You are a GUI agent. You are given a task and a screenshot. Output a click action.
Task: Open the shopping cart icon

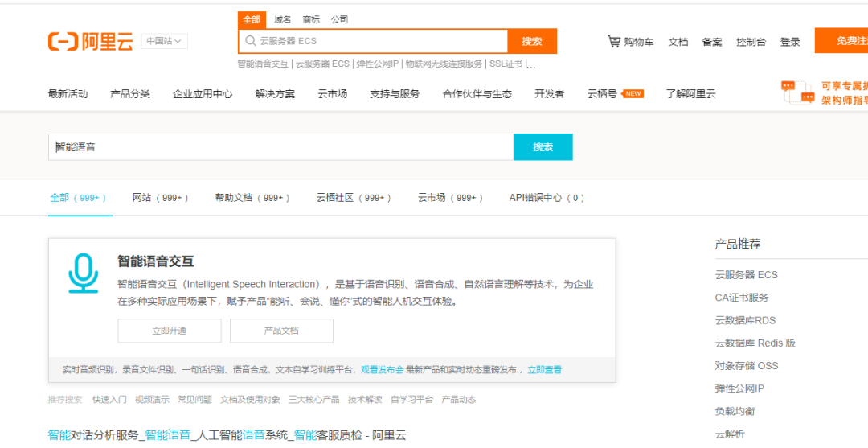(615, 42)
